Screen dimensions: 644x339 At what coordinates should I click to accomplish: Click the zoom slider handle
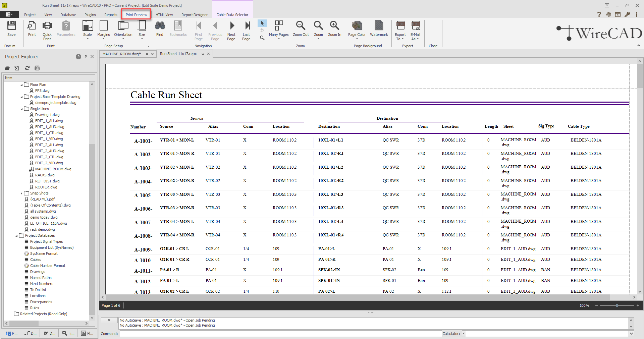[x=617, y=305]
